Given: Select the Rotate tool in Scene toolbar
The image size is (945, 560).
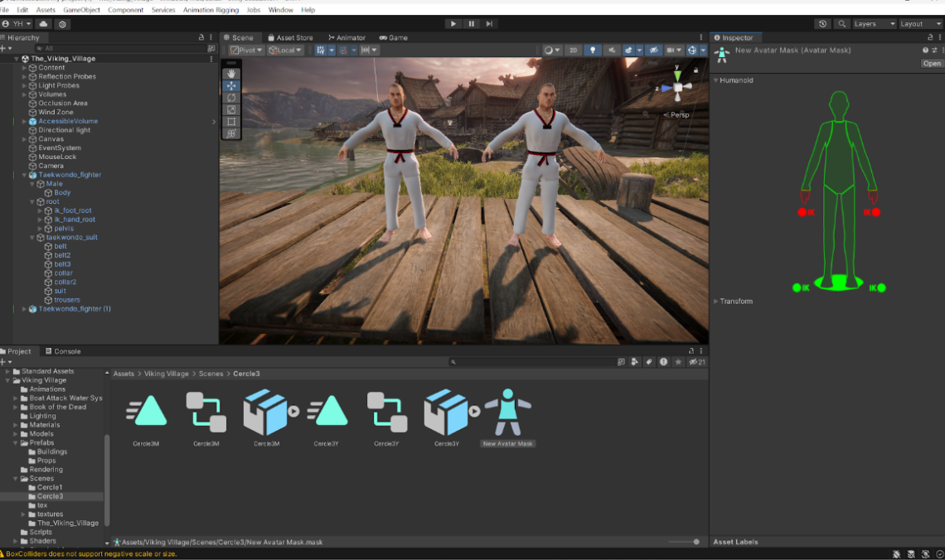Looking at the screenshot, I should [x=231, y=98].
